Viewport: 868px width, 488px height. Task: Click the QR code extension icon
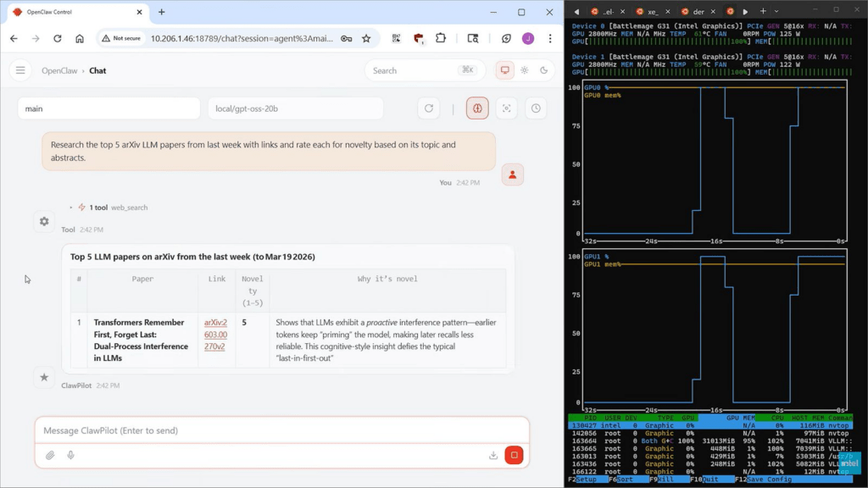pos(397,38)
